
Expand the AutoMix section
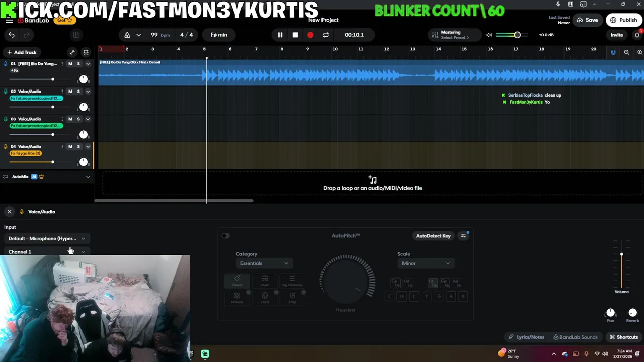click(x=88, y=177)
